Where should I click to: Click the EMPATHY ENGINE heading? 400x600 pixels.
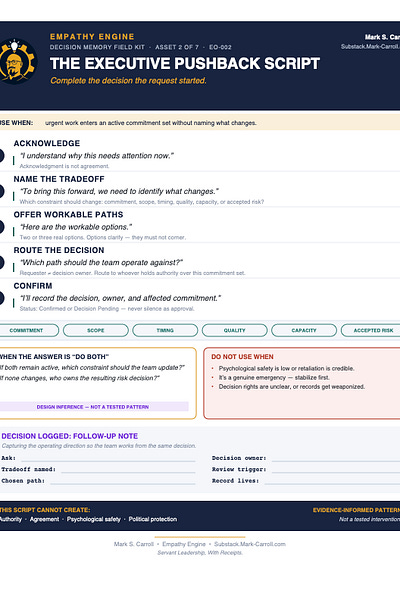point(92,37)
